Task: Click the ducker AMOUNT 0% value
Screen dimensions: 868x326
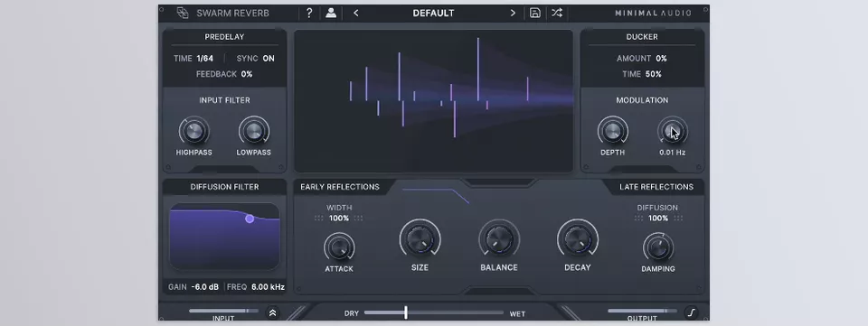Action: point(661,59)
